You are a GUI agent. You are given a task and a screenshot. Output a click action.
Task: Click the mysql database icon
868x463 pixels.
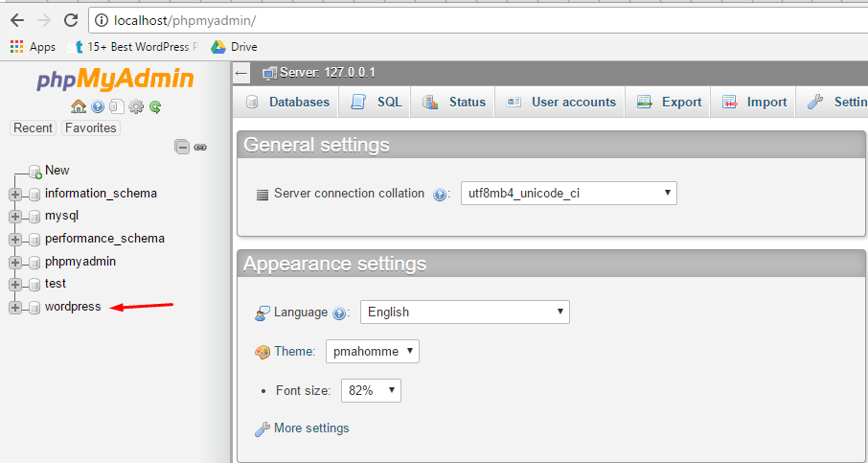[x=34, y=217]
